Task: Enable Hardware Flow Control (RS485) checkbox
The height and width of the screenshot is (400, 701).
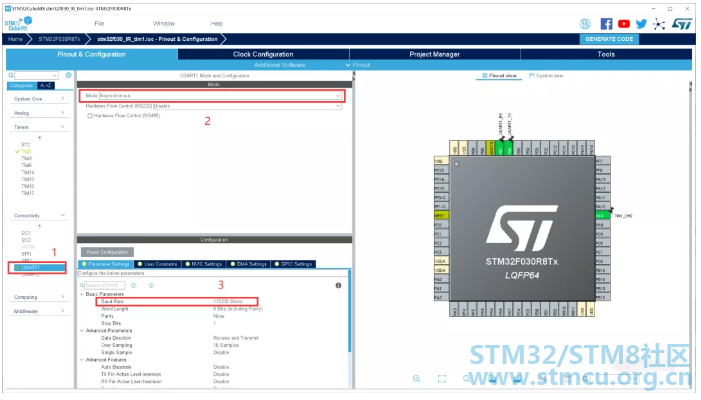Action: 90,116
